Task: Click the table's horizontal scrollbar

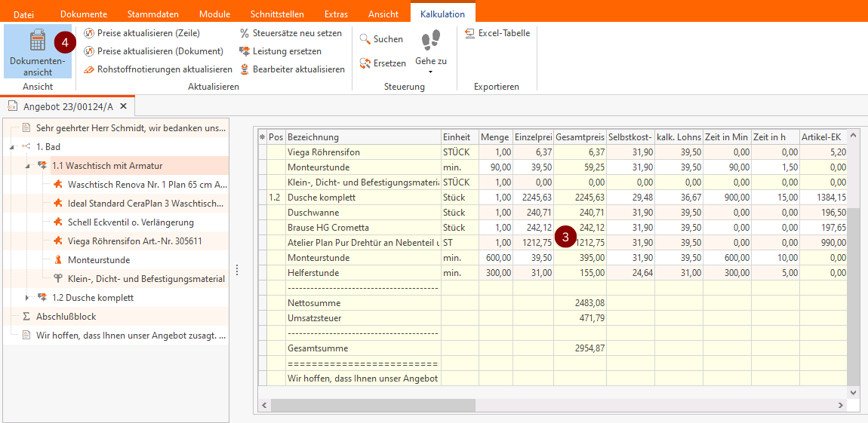Action: 373,406
